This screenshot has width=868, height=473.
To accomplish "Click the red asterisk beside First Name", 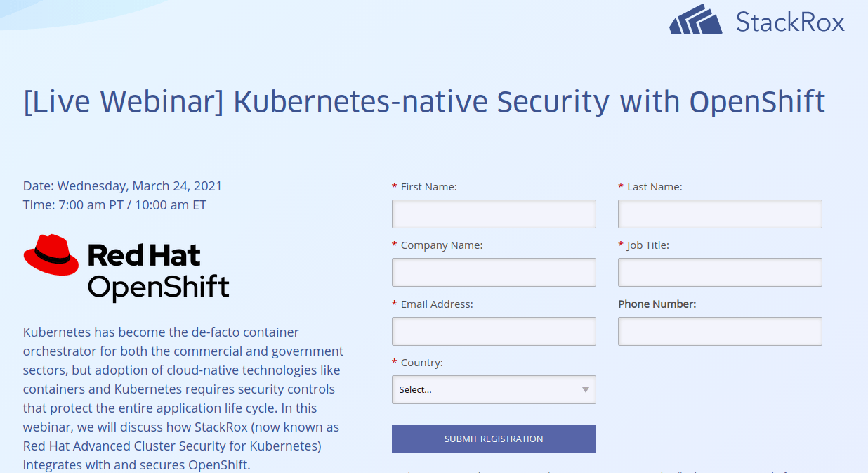I will click(x=393, y=186).
